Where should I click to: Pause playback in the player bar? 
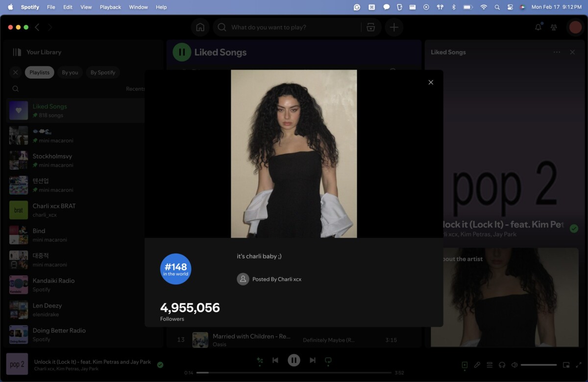tap(294, 360)
